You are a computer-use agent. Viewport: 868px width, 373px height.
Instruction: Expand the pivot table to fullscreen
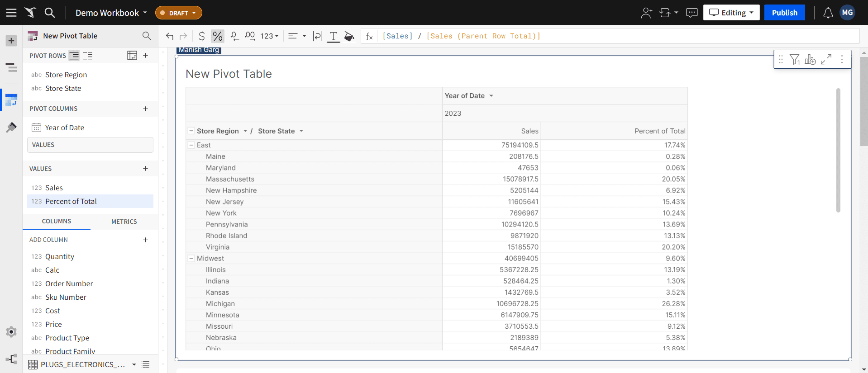[826, 59]
